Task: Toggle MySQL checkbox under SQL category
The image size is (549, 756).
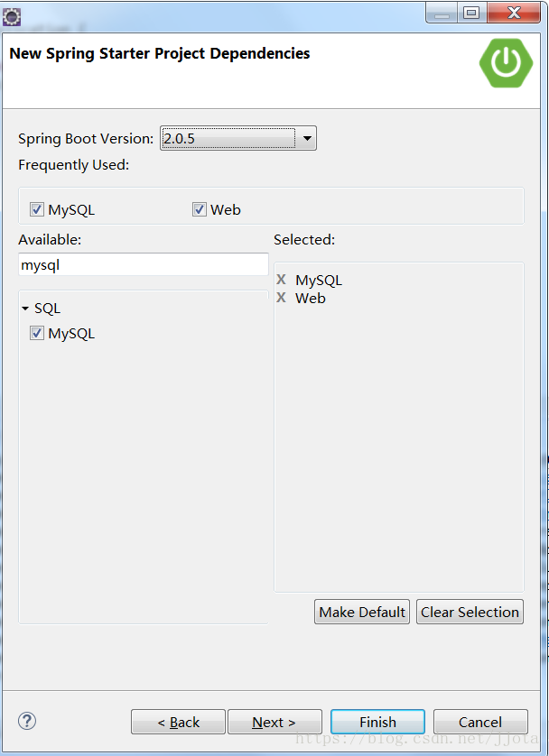Action: tap(37, 333)
